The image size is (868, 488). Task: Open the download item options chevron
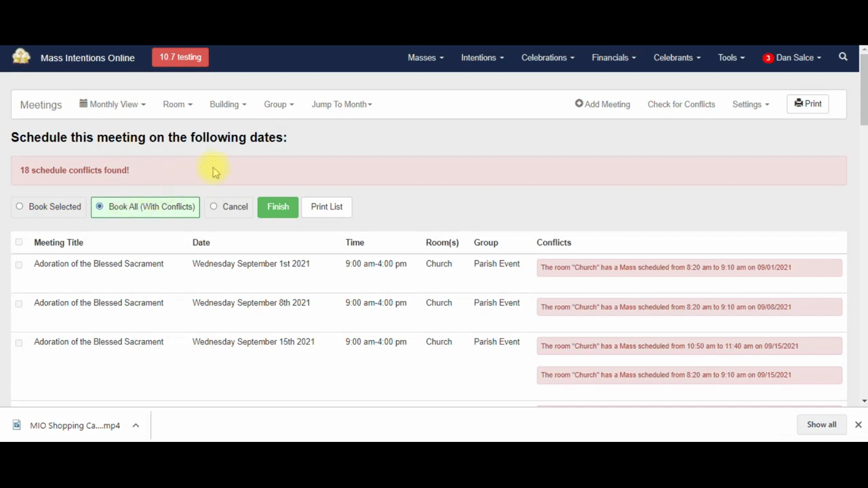pos(136,425)
